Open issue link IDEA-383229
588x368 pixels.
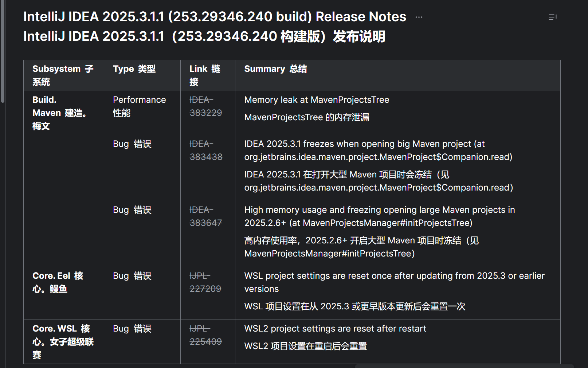(x=206, y=106)
